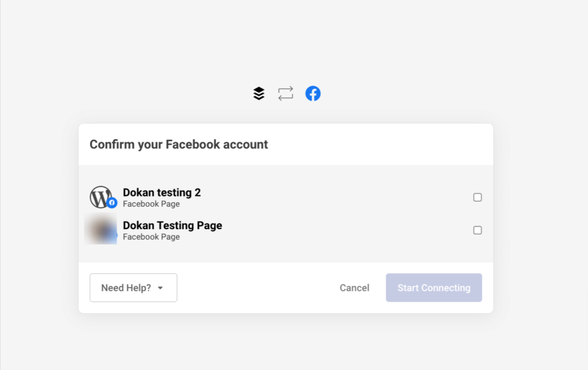Screen dimensions: 588x370
Task: Click the word Help in the help button
Action: pos(138,288)
